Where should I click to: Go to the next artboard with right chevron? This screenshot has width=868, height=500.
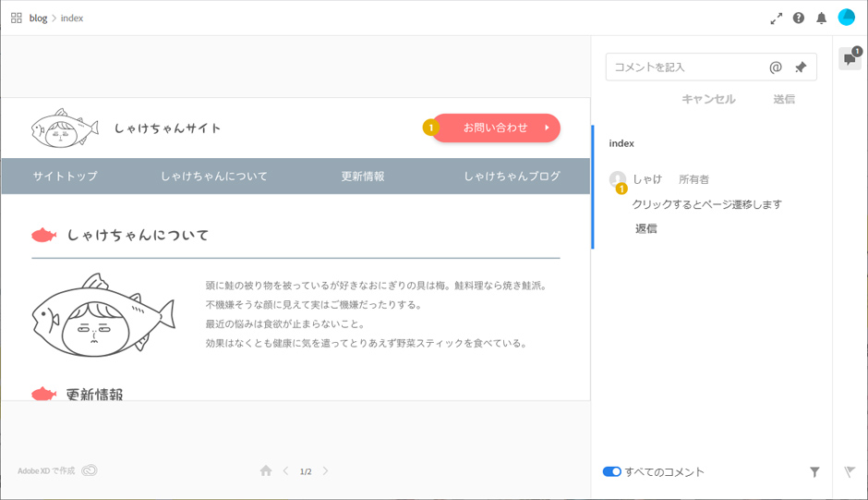tap(325, 471)
